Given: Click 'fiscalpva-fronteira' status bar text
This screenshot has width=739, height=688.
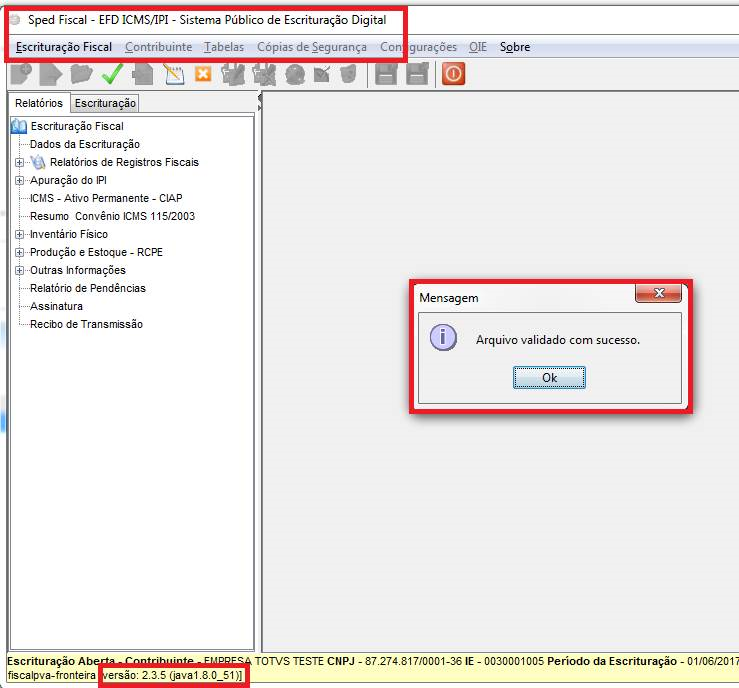Looking at the screenshot, I should (52, 675).
